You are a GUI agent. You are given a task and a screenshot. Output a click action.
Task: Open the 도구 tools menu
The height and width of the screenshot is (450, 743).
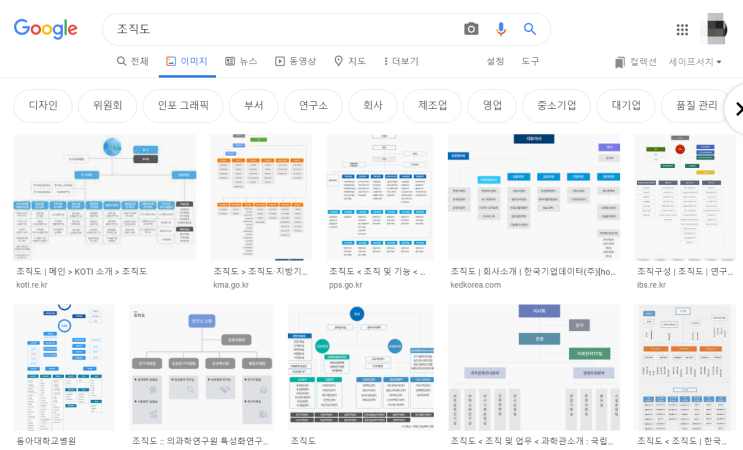530,61
